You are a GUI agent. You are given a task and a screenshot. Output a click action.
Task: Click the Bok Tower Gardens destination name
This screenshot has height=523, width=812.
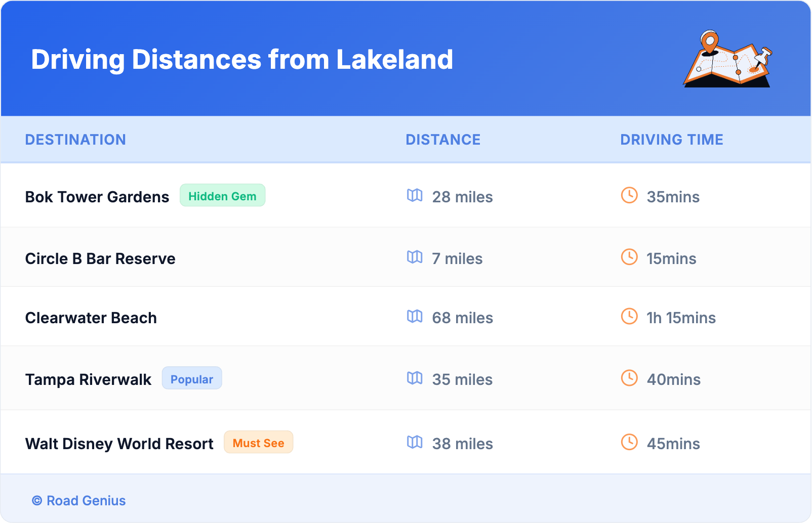(97, 197)
